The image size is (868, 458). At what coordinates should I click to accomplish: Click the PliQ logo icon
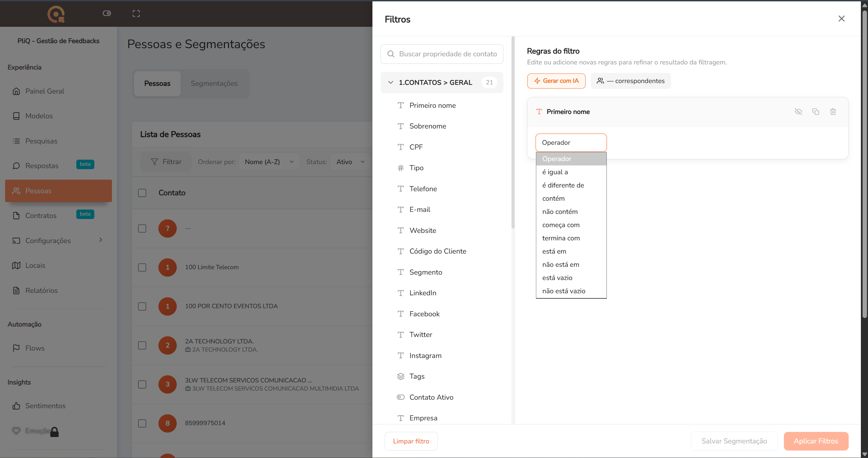[x=56, y=14]
